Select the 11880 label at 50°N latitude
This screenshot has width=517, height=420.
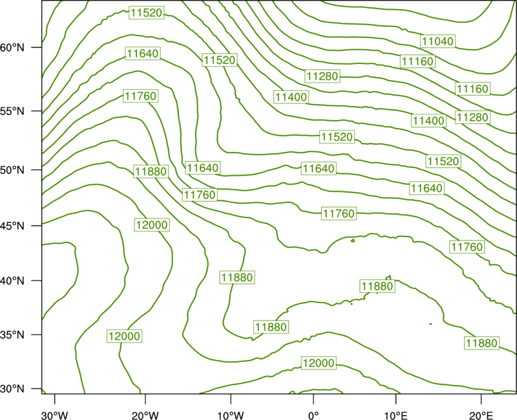point(151,171)
